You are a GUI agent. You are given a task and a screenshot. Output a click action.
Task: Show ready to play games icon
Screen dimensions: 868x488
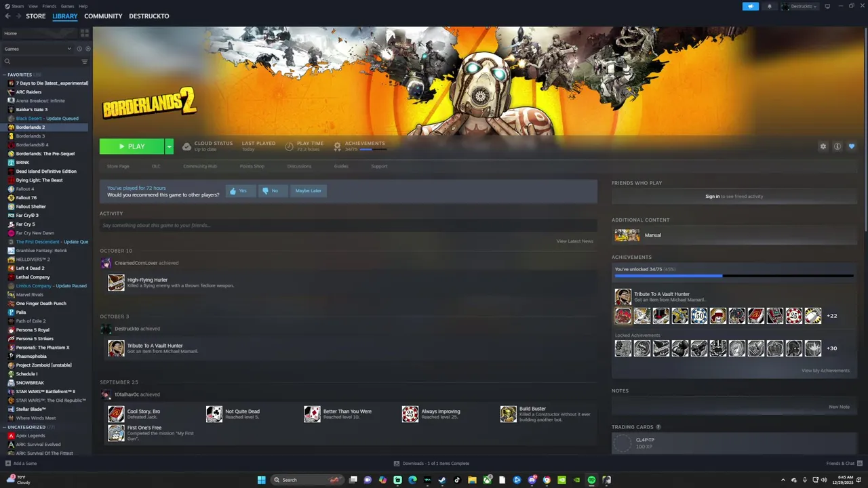[x=87, y=49]
